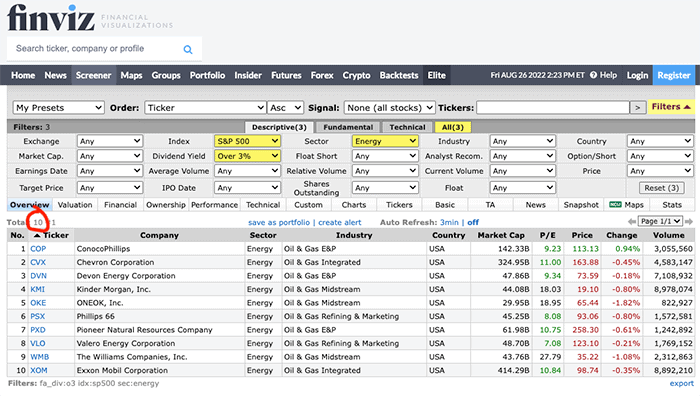Open the Help icon link

(x=604, y=75)
